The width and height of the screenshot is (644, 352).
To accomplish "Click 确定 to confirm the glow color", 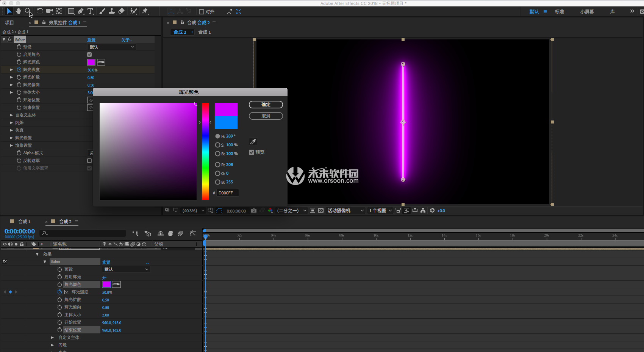I will coord(266,105).
